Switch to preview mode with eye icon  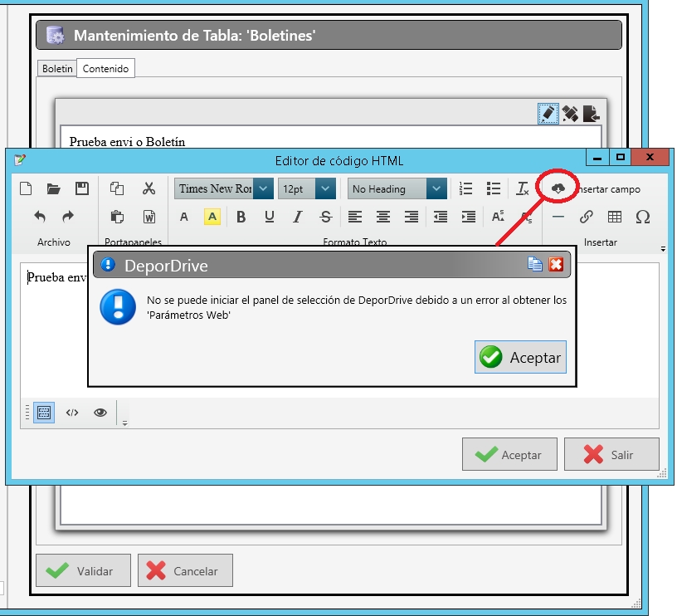[100, 413]
